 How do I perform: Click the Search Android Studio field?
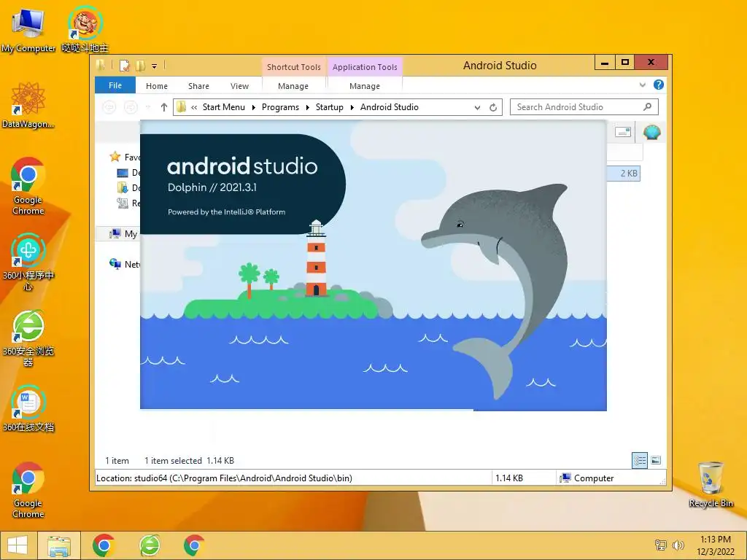pyautogui.click(x=584, y=107)
